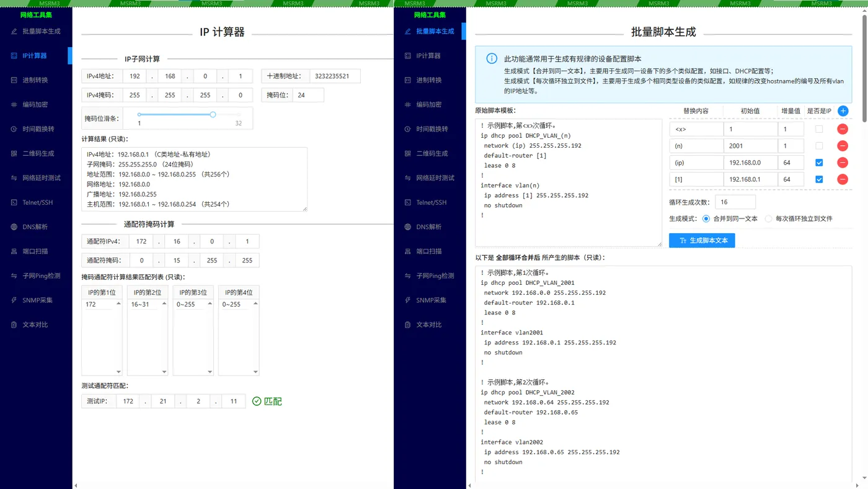Click down arrow of IP的第4位 list
Screen dimensions: 868x489
pyautogui.click(x=256, y=372)
